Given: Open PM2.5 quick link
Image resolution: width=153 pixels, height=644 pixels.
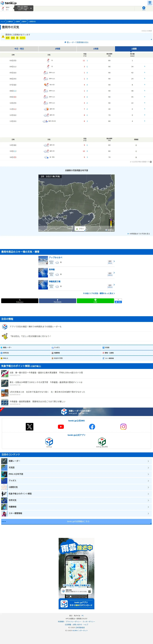Looking at the screenshot, I should click(25, 358).
